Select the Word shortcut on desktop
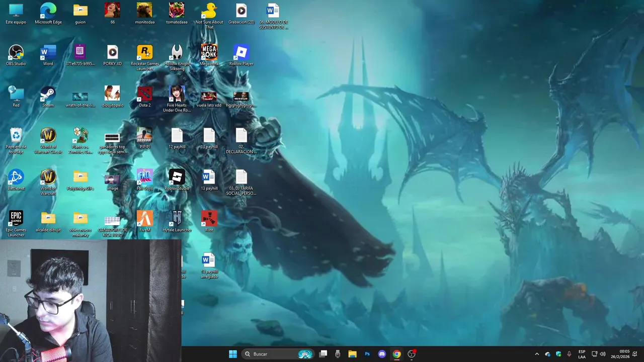Screen dimensions: 644x362 click(48, 56)
